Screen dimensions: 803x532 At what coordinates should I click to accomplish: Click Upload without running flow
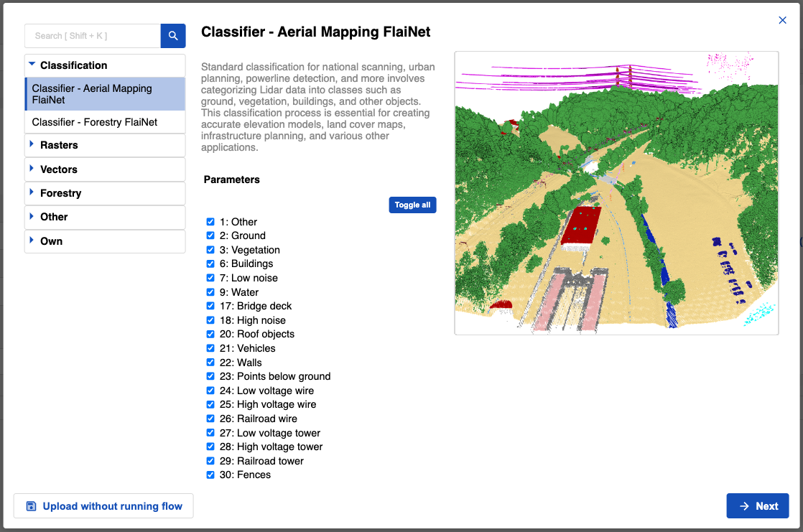coord(103,506)
